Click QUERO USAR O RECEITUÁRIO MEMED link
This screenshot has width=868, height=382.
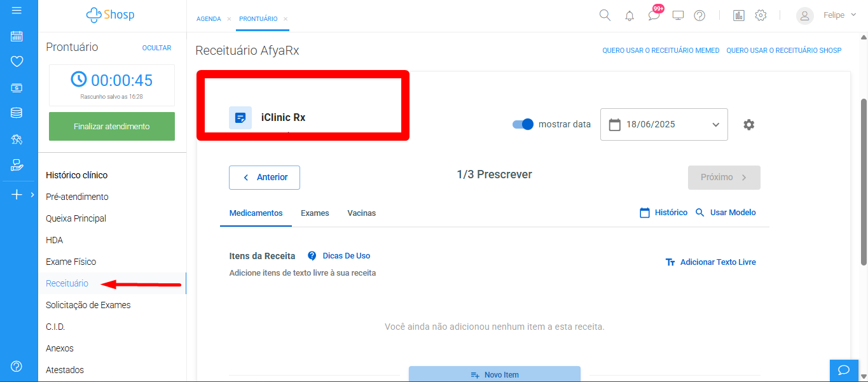[x=661, y=50]
